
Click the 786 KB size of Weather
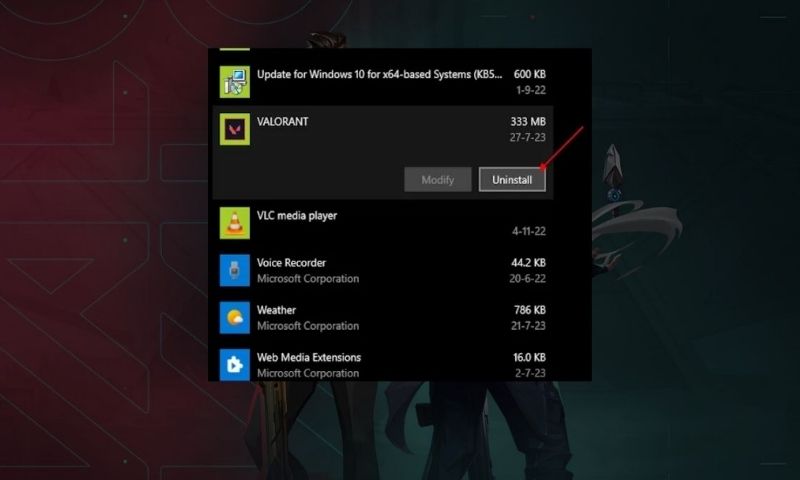click(x=530, y=310)
